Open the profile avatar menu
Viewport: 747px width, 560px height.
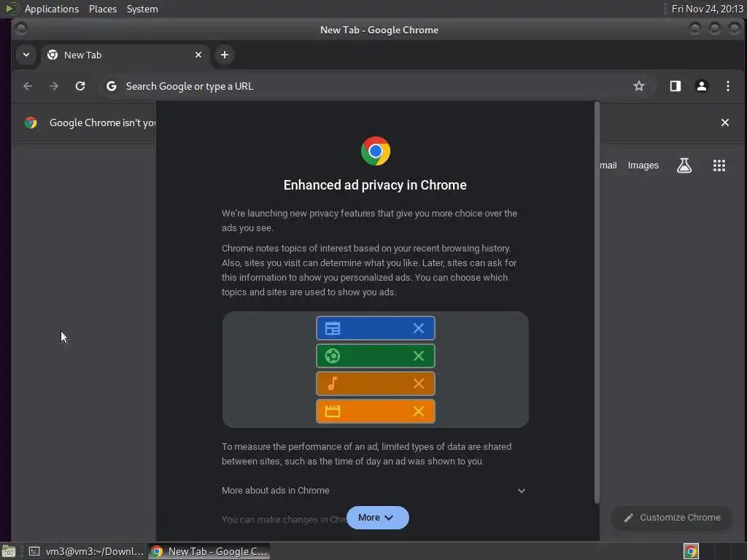pos(701,86)
